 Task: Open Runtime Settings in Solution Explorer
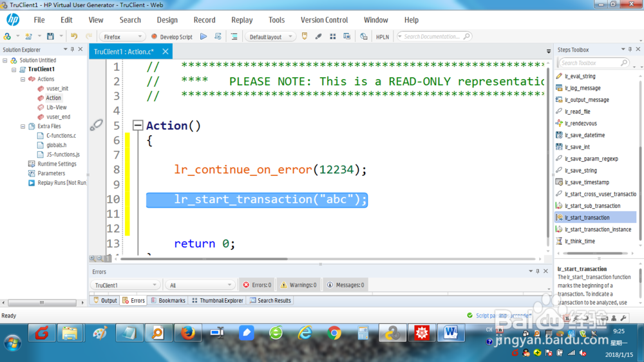(x=57, y=164)
